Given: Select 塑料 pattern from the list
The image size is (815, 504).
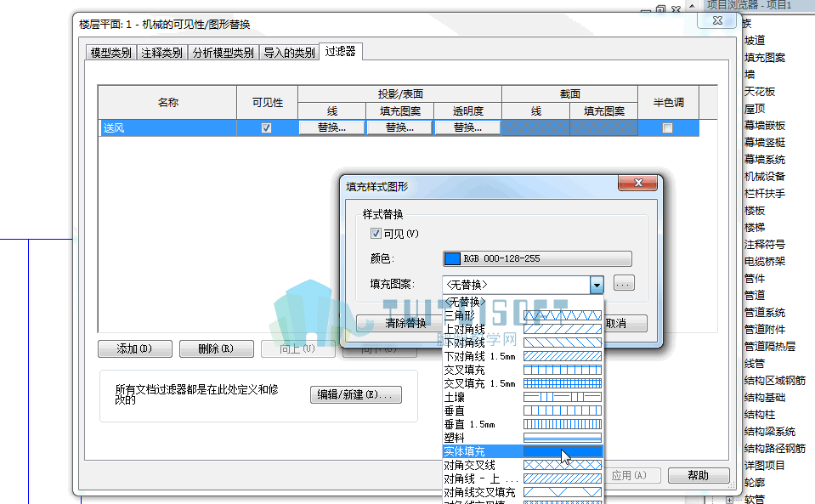Looking at the screenshot, I should click(523, 438).
